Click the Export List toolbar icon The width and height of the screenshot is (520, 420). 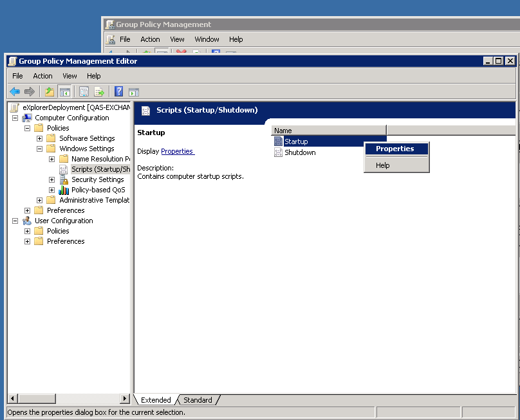[99, 91]
